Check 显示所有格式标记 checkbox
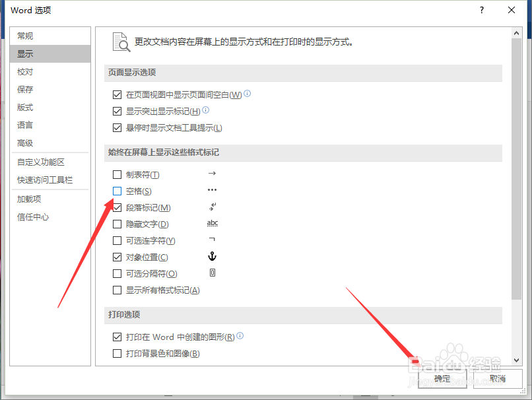 coord(117,290)
